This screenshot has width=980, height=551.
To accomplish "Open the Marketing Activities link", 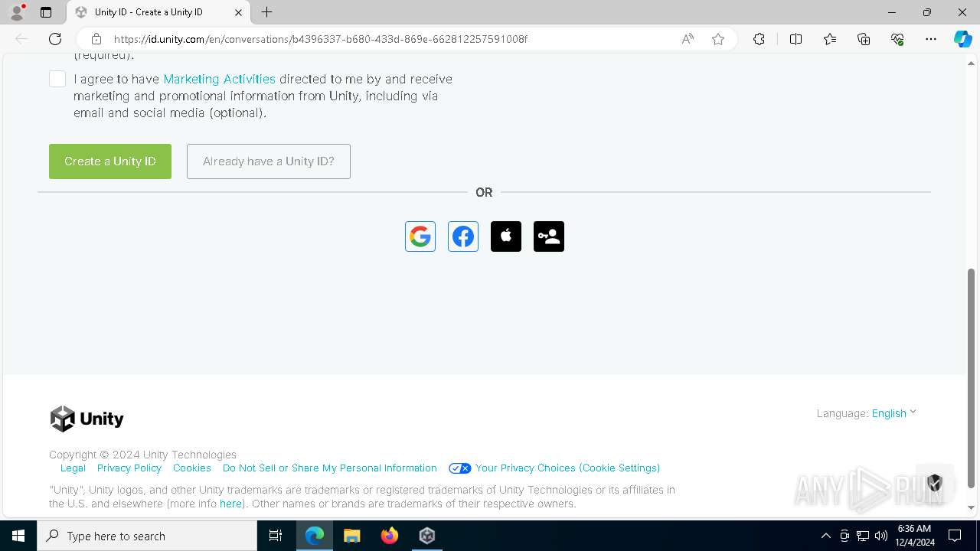I will pos(219,79).
